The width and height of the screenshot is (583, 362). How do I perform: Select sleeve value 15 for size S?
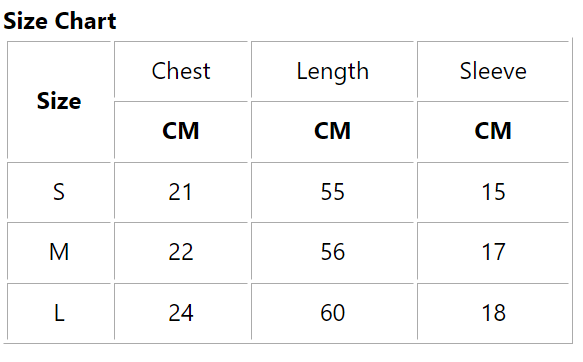[493, 191]
